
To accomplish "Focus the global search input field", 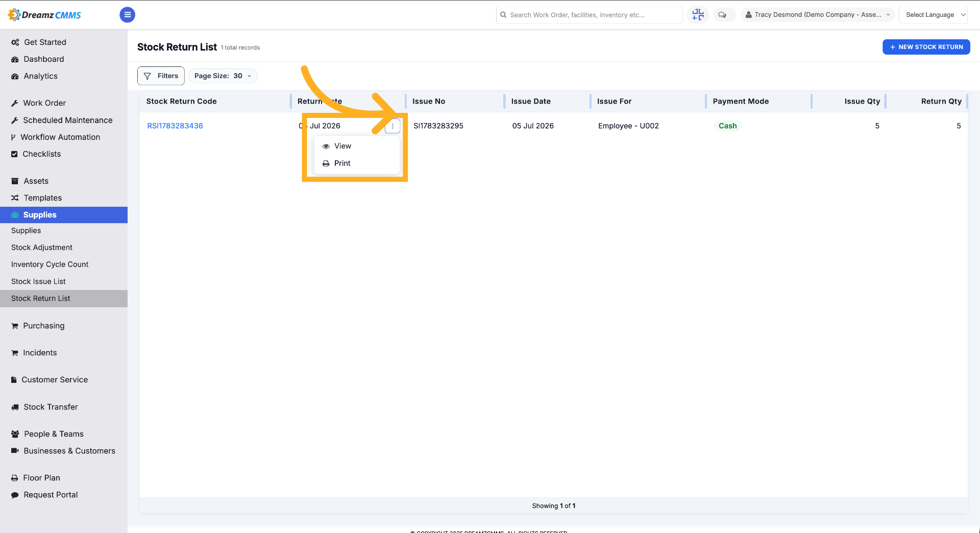I will 589,15.
